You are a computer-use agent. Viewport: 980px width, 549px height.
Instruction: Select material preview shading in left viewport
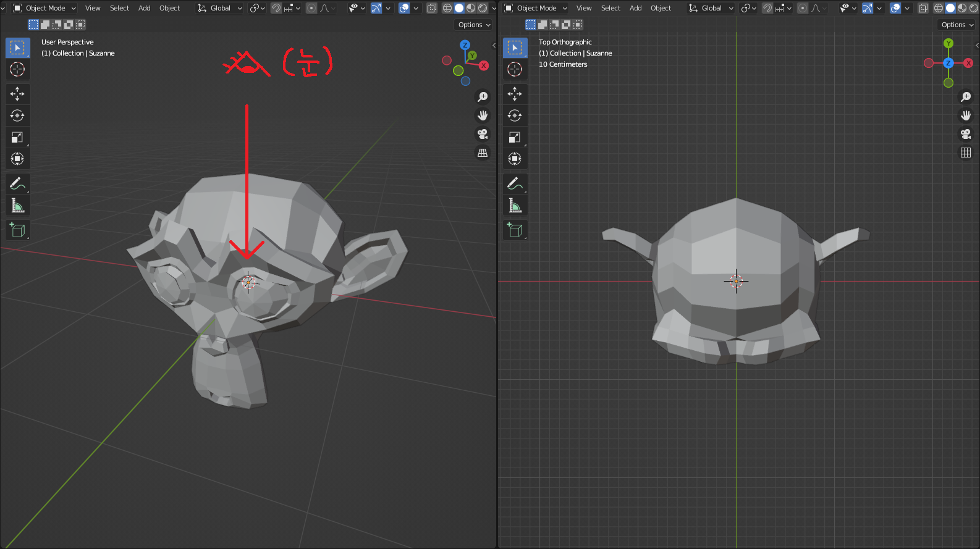pos(471,8)
